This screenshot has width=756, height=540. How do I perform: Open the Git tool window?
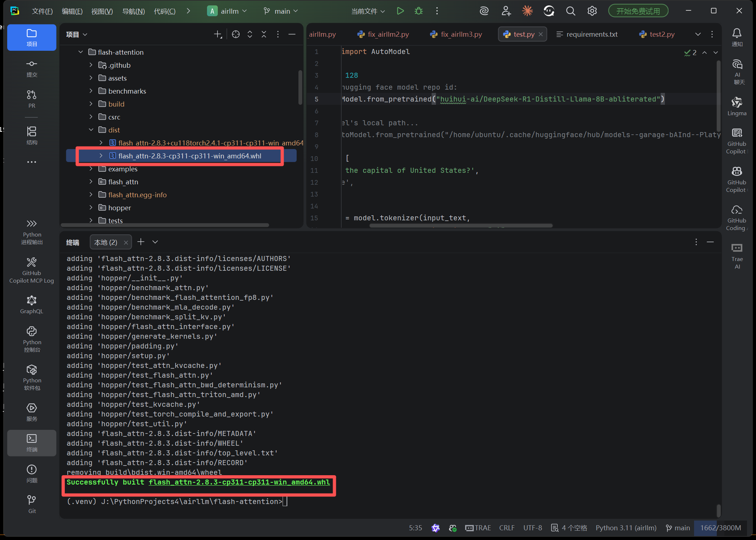pos(32,502)
